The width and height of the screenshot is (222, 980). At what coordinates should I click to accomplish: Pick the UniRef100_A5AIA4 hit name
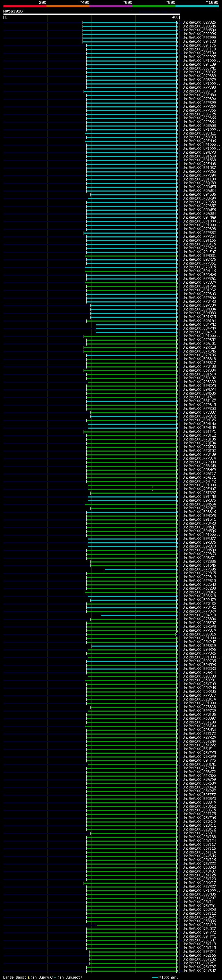199,321
